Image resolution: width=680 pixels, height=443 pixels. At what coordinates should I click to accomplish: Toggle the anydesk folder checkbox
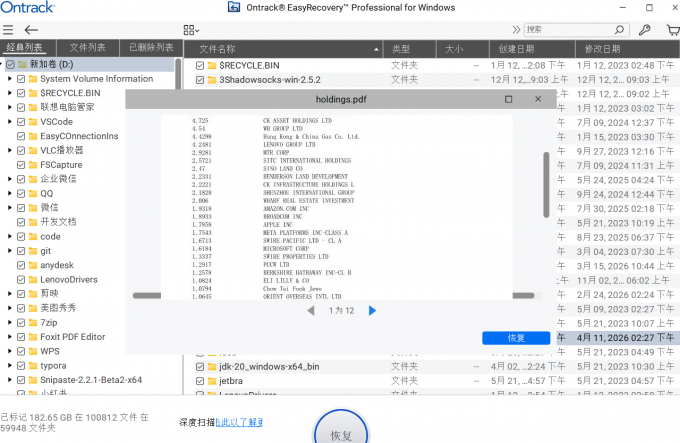[x=21, y=265]
